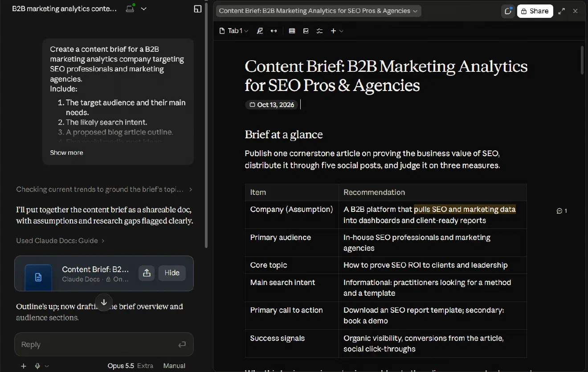Click the pen signature icon in toolbar
Viewport: 588px width, 372px height.
pos(260,31)
